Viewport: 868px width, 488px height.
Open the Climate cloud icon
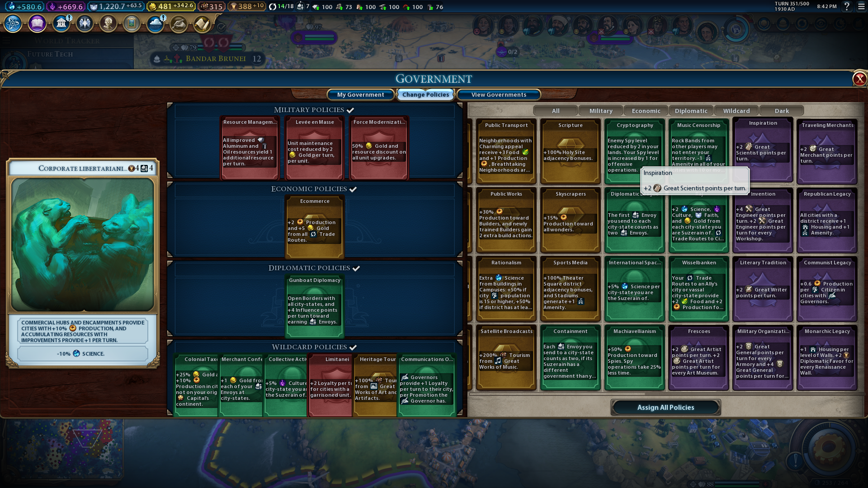(155, 23)
